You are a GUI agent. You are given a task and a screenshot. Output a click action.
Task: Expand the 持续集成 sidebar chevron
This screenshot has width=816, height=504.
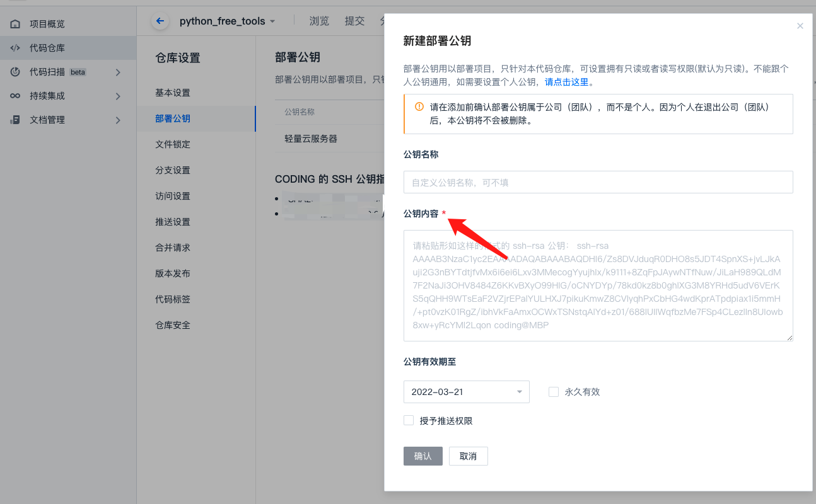coord(118,96)
